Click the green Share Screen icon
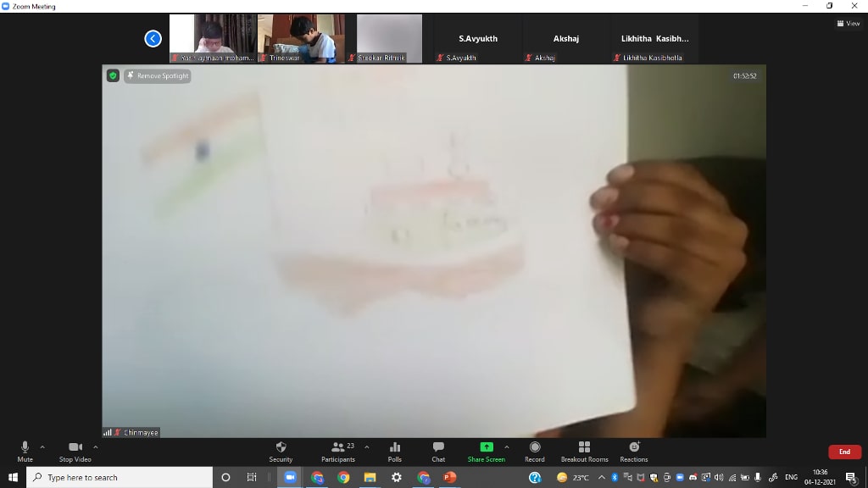This screenshot has height=488, width=868. [x=486, y=447]
